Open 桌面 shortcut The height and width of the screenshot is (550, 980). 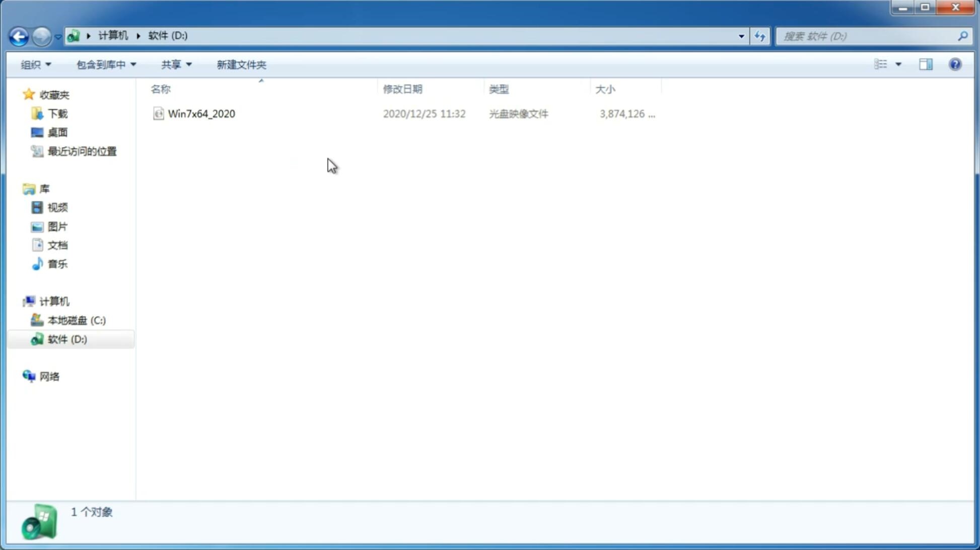[x=56, y=132]
